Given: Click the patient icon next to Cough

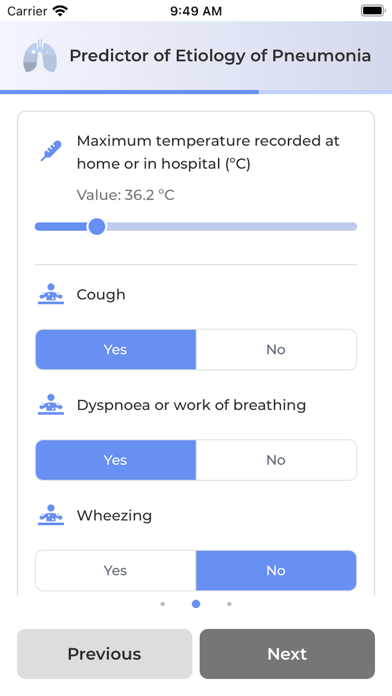Looking at the screenshot, I should (51, 294).
